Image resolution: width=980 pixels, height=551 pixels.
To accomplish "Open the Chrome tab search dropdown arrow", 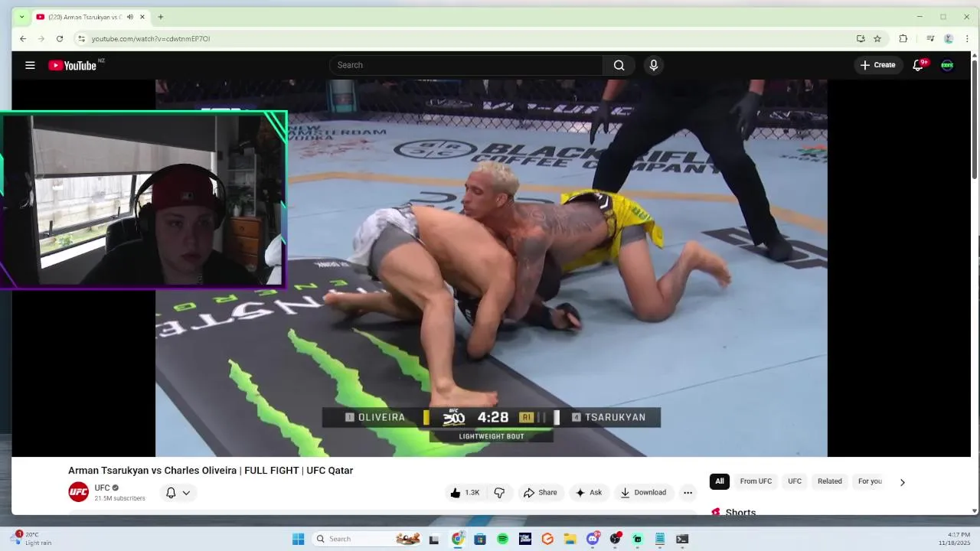I will tap(21, 17).
